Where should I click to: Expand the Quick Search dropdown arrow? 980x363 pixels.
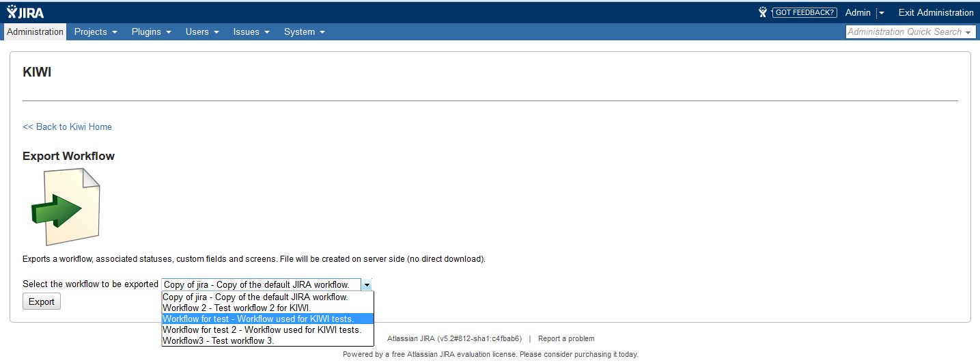pos(969,32)
